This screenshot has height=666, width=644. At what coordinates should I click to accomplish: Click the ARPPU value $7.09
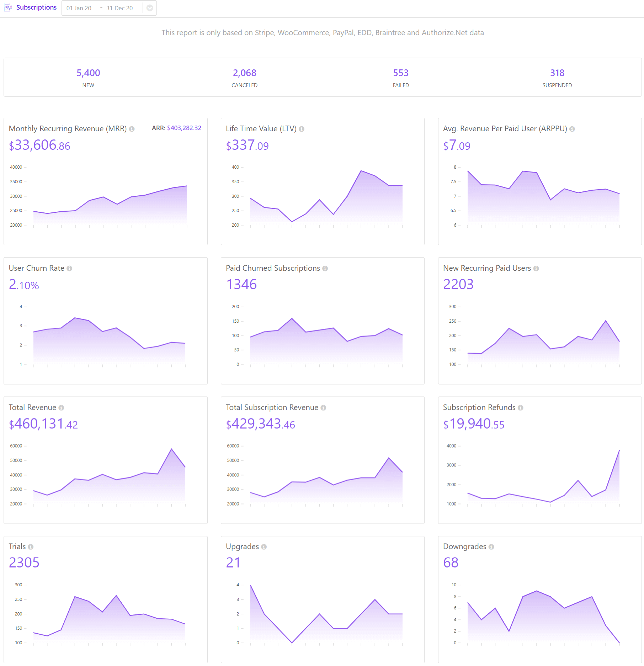tap(457, 145)
